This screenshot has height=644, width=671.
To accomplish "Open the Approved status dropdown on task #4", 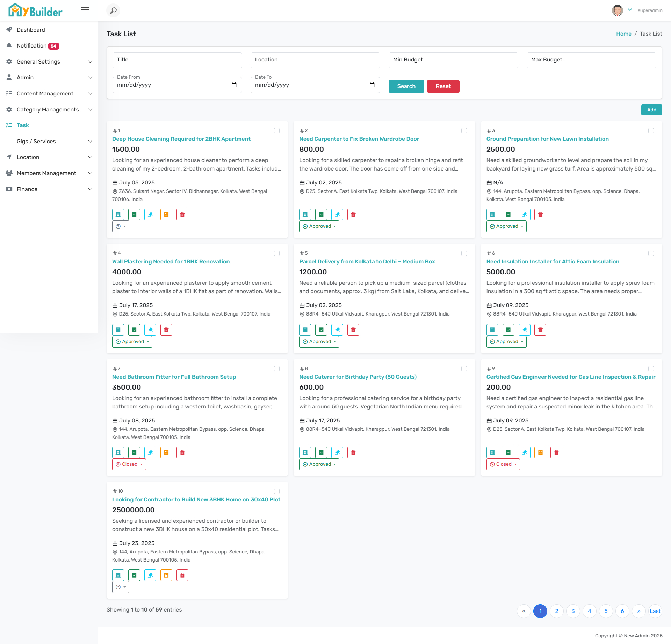I will [x=132, y=342].
